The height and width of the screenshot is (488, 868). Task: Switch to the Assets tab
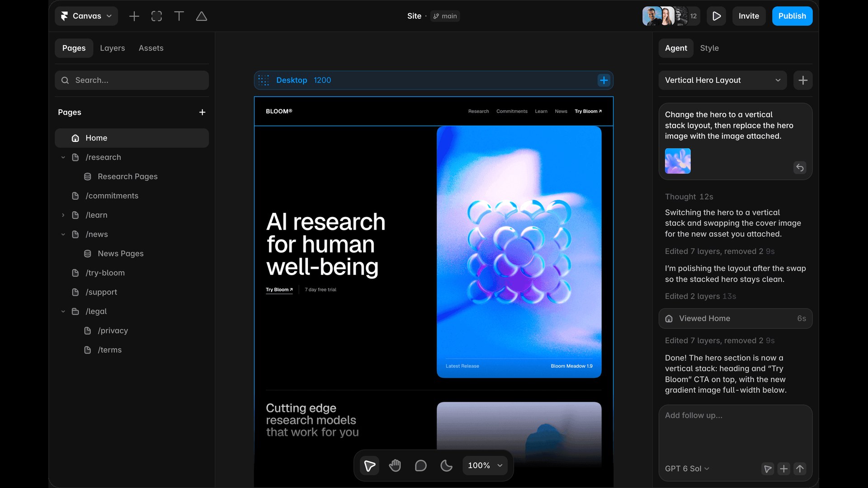[151, 48]
